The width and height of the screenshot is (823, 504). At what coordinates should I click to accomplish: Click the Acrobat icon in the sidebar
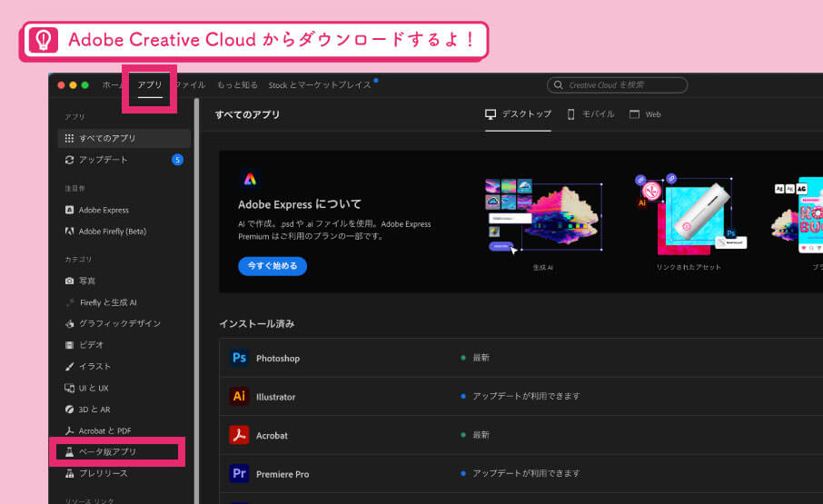pyautogui.click(x=69, y=431)
